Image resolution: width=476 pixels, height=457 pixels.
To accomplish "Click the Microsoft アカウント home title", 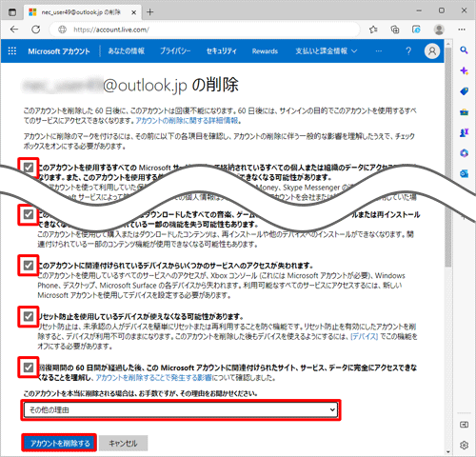I will 59,51.
